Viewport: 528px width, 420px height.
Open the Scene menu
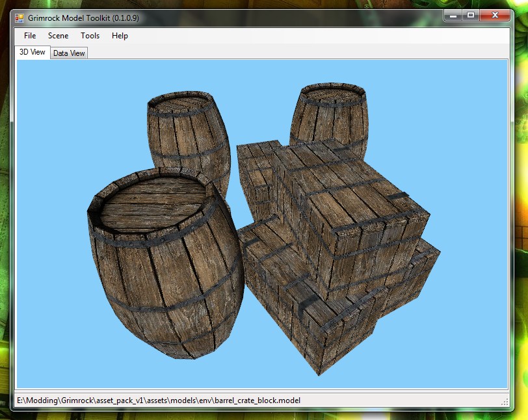pyautogui.click(x=58, y=36)
